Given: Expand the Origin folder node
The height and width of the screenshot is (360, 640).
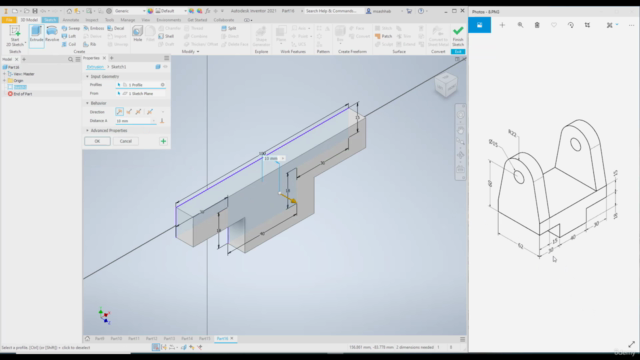Looking at the screenshot, I should pyautogui.click(x=4, y=80).
